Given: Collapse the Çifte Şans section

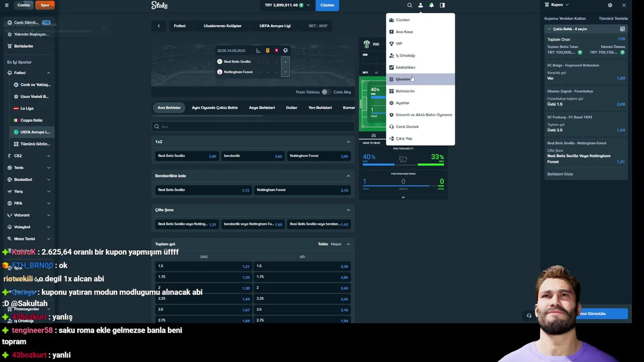Looking at the screenshot, I should (x=348, y=210).
